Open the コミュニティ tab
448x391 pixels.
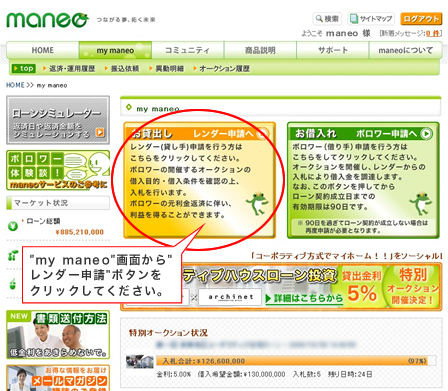click(187, 50)
